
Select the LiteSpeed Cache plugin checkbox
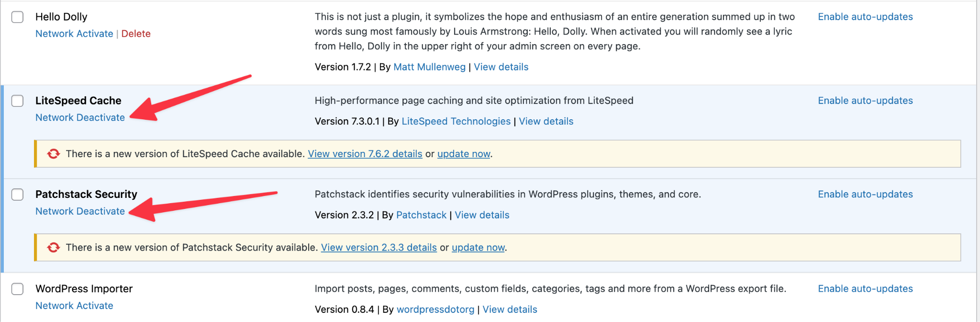tap(18, 101)
